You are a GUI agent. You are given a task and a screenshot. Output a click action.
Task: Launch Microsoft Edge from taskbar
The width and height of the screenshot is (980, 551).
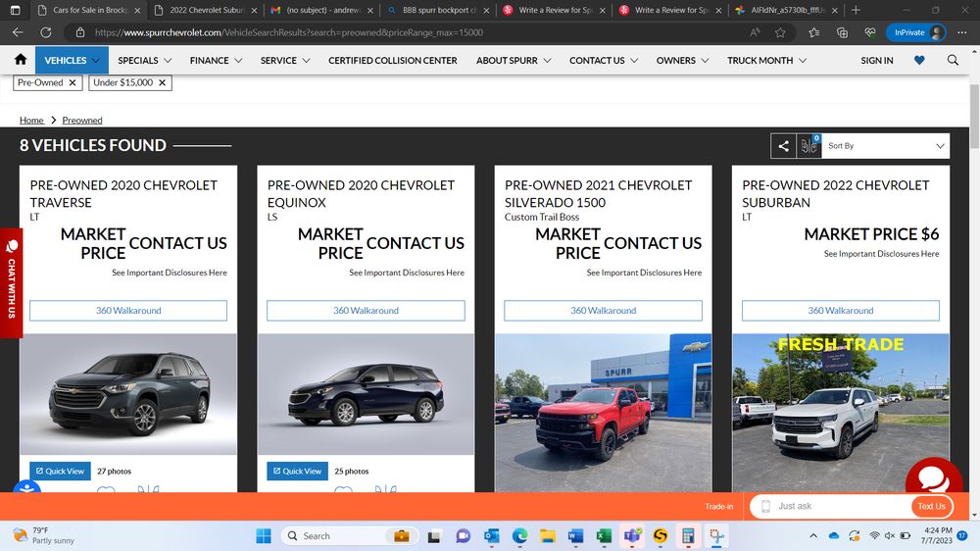519,536
